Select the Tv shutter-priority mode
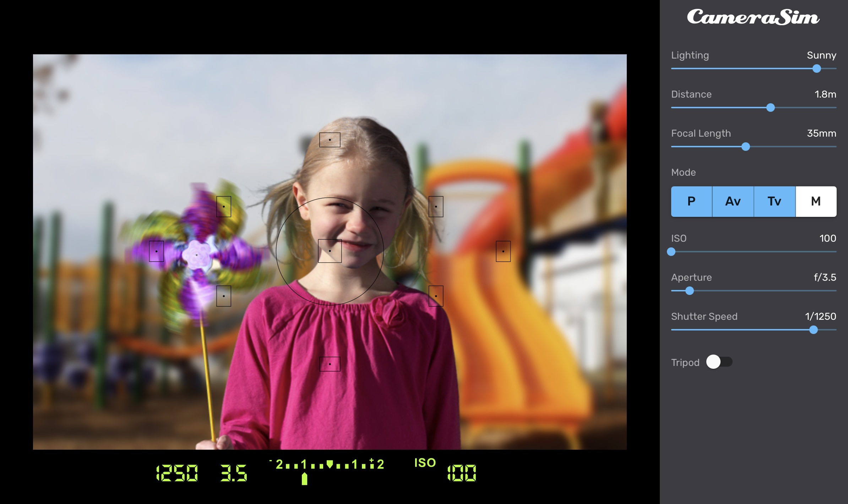The image size is (848, 504). (x=774, y=201)
